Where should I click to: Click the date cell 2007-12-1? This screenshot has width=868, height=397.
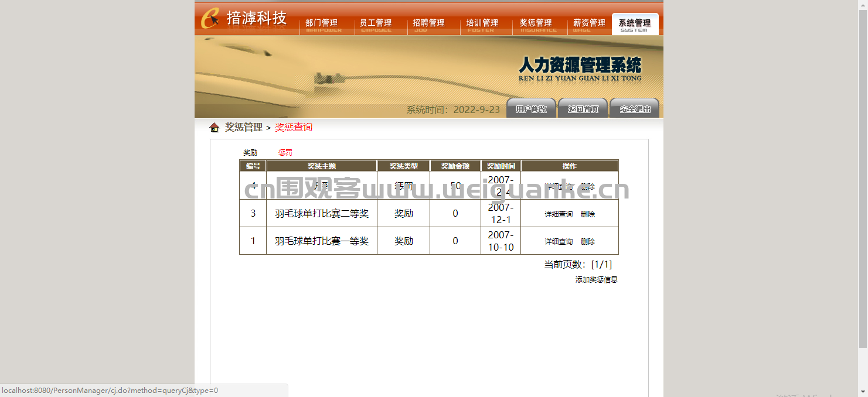[x=501, y=214]
